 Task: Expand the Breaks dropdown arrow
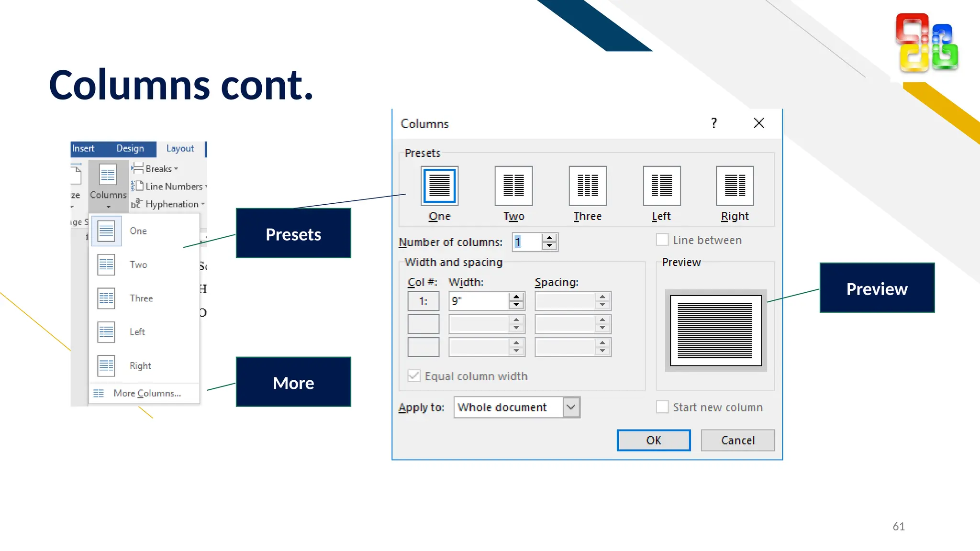[176, 169]
